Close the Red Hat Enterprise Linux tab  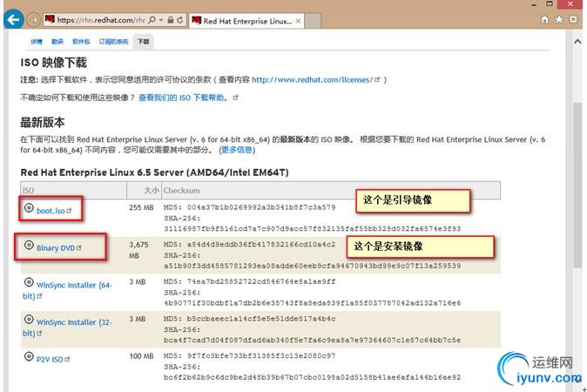pyautogui.click(x=298, y=21)
